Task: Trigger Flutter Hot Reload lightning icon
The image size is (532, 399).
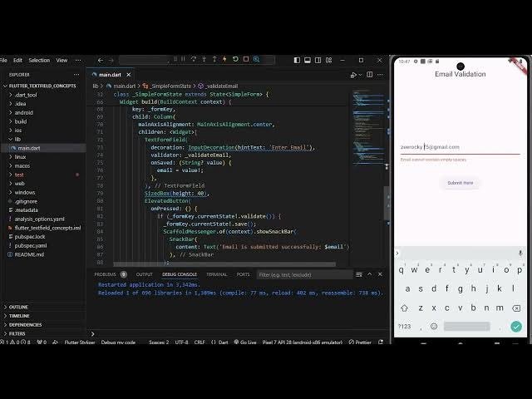Action: pos(224,59)
